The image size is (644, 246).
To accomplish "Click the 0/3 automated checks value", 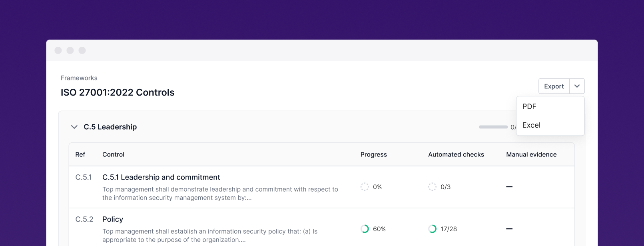I will point(446,187).
